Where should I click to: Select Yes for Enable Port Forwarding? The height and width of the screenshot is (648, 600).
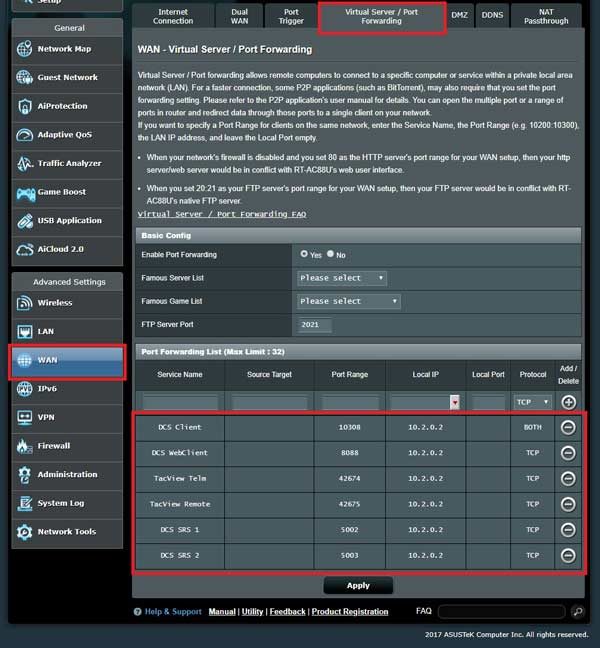(x=304, y=255)
